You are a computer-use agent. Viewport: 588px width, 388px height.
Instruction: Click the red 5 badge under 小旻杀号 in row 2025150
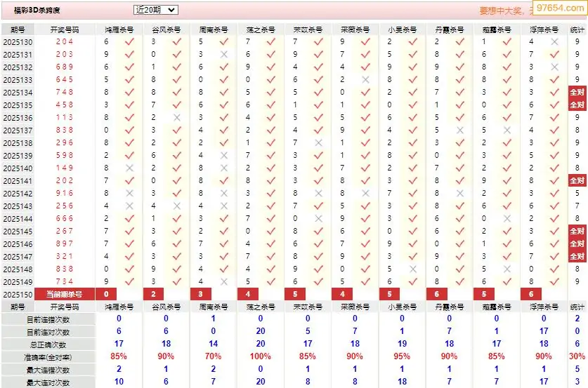(x=390, y=295)
